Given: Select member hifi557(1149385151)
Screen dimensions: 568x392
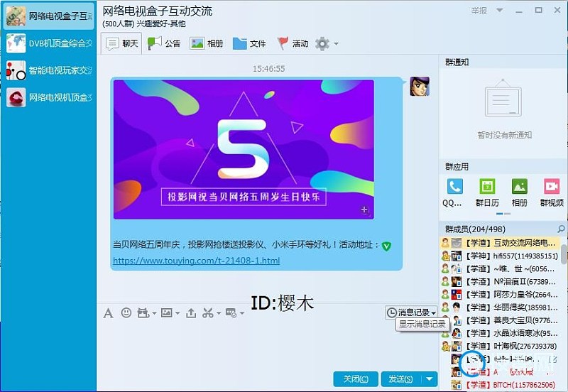Looking at the screenshot, I should [x=500, y=256].
